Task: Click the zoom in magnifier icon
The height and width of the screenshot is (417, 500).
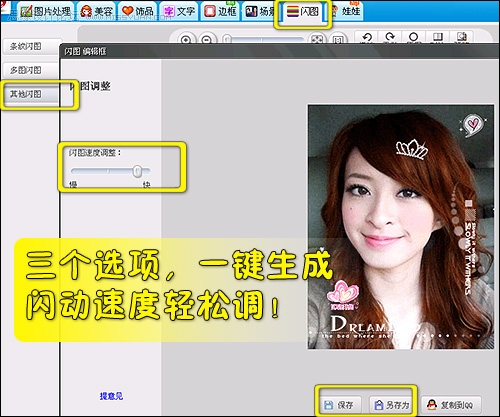Action: 186,40
